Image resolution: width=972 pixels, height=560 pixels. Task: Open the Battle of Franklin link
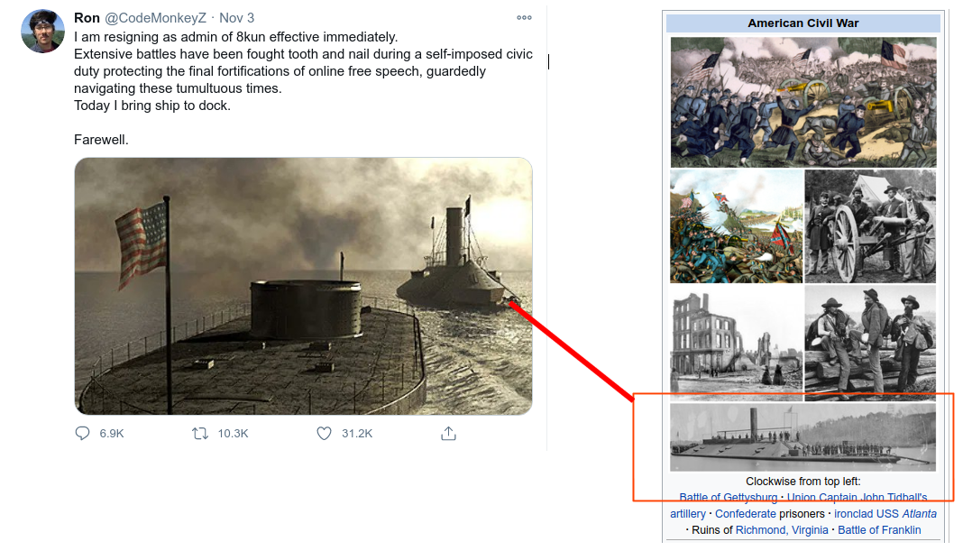(879, 529)
